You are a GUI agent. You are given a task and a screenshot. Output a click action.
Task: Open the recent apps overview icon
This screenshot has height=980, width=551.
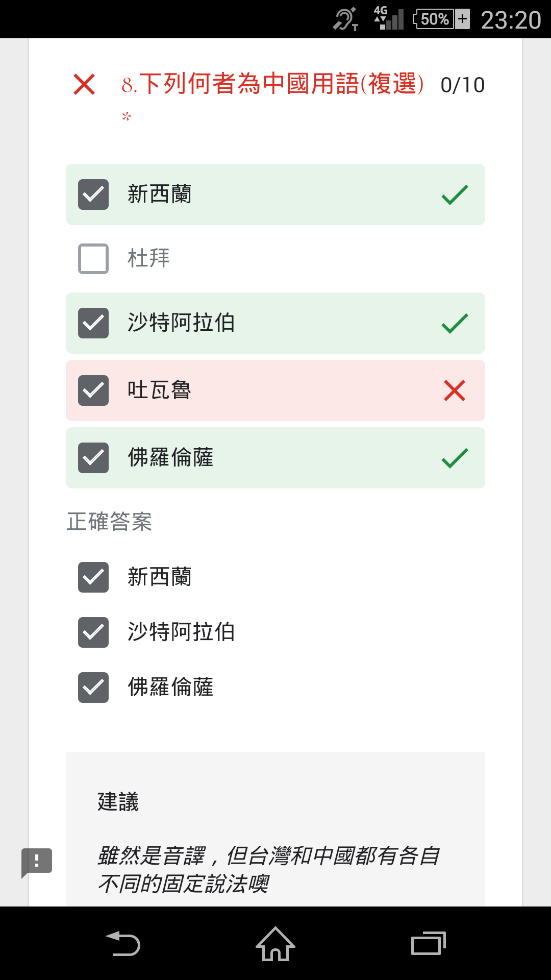[x=429, y=943]
